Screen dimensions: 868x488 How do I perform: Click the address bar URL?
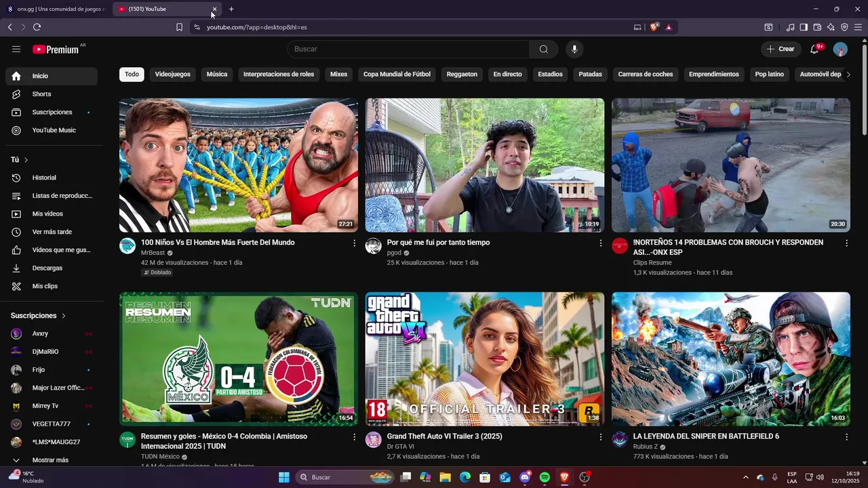pyautogui.click(x=257, y=27)
